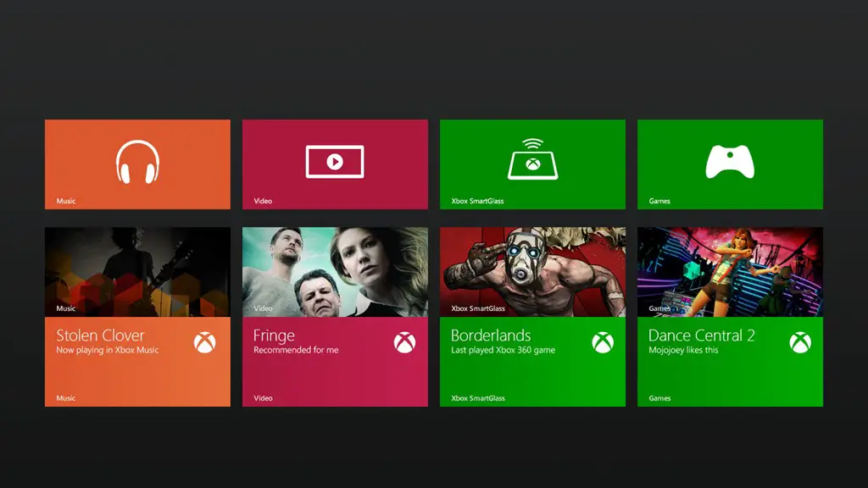The height and width of the screenshot is (488, 868).
Task: Click the Xbox logo on the Fringe tile
Action: coord(404,342)
